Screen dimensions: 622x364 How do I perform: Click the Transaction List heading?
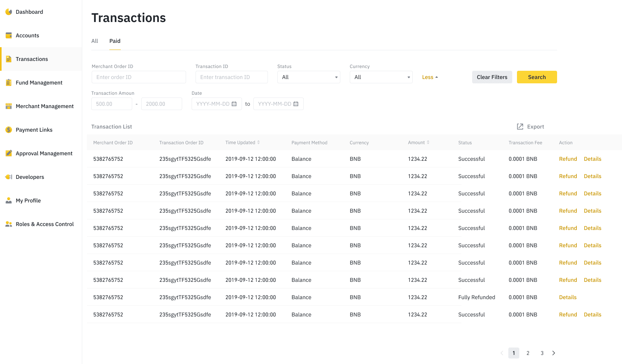[x=112, y=127]
